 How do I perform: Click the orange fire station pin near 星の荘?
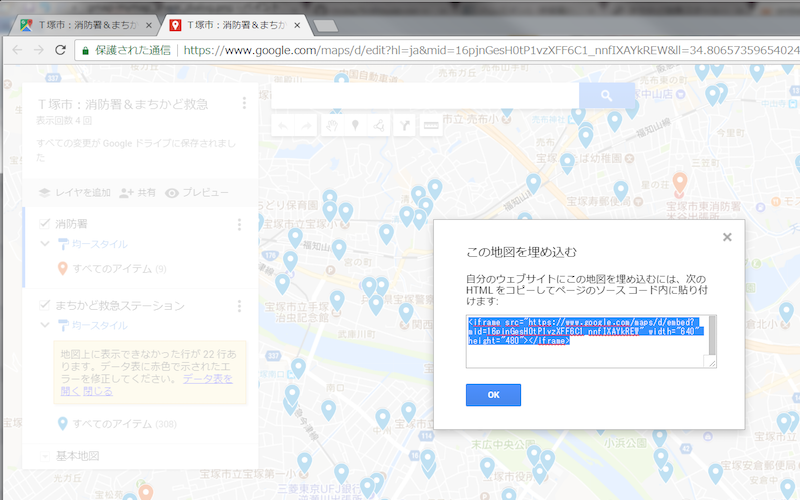pyautogui.click(x=679, y=184)
